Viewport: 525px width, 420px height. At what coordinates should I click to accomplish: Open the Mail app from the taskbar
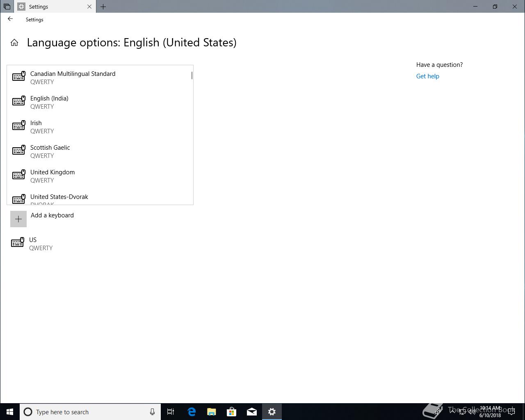coord(252,412)
